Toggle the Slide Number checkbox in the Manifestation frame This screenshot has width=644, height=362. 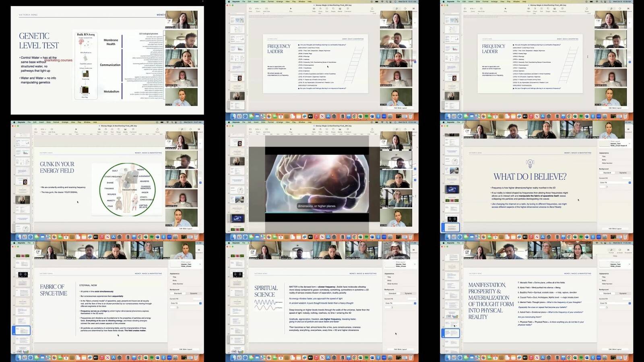pyautogui.click(x=601, y=284)
